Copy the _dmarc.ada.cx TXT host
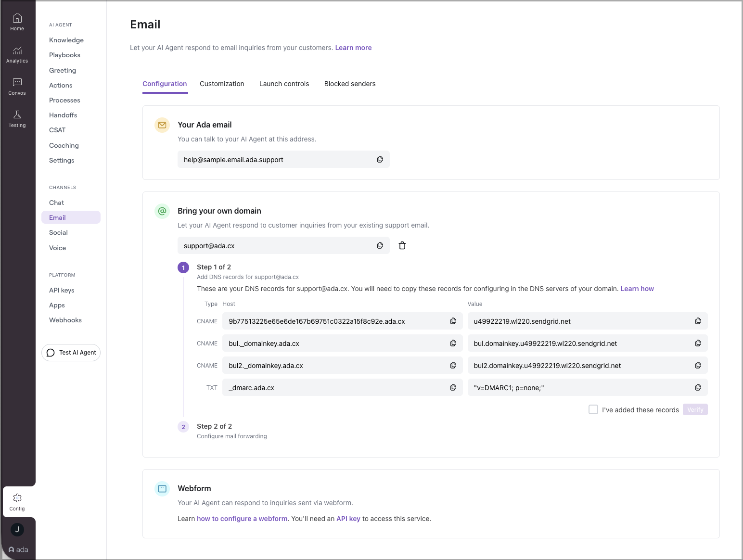 [x=453, y=387]
